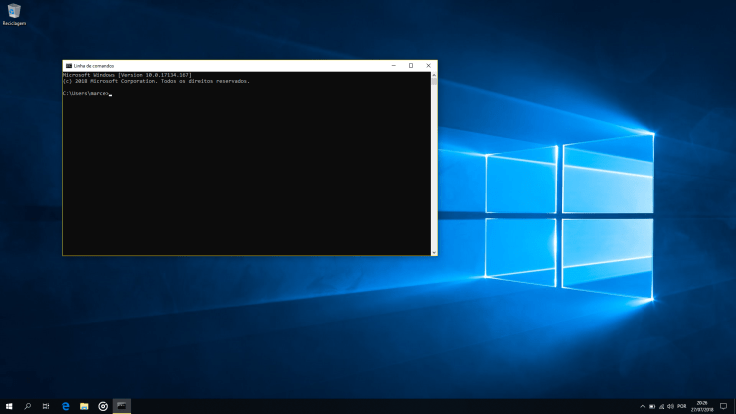The image size is (736, 414).
Task: Open taskbar search magnifier
Action: point(27,406)
